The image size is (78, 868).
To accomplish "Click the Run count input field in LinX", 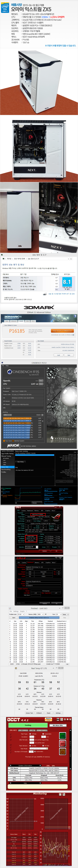I will 59,614.
